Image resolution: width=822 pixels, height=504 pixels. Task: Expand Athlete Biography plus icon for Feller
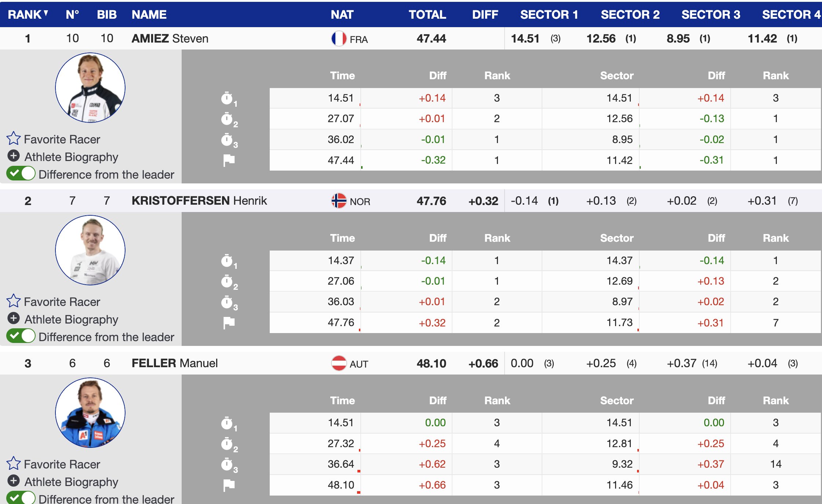pos(14,481)
